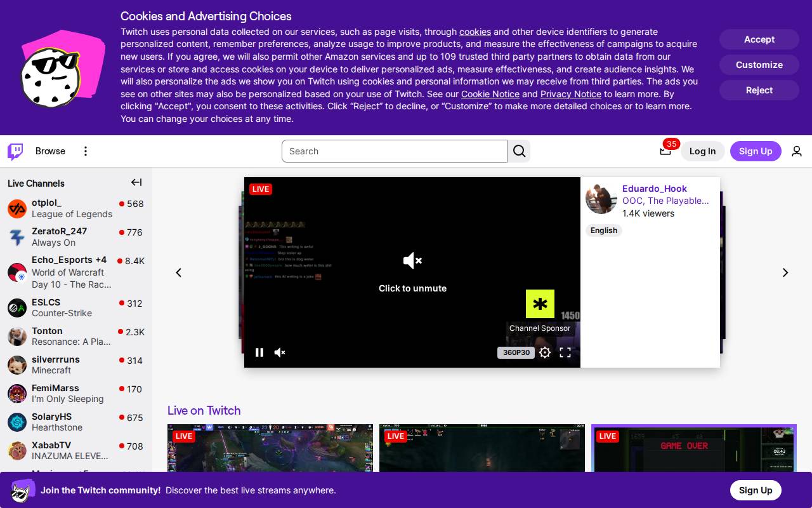Click the Log In button
Screen dimensions: 812x508
coord(702,151)
